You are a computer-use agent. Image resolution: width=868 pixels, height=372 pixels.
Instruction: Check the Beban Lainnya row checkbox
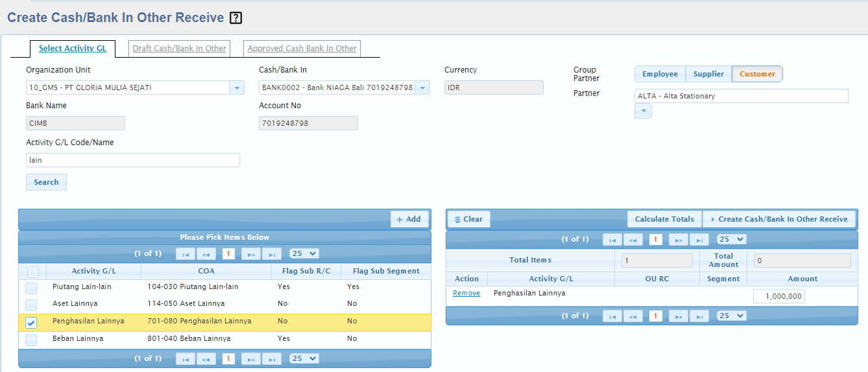pos(31,340)
